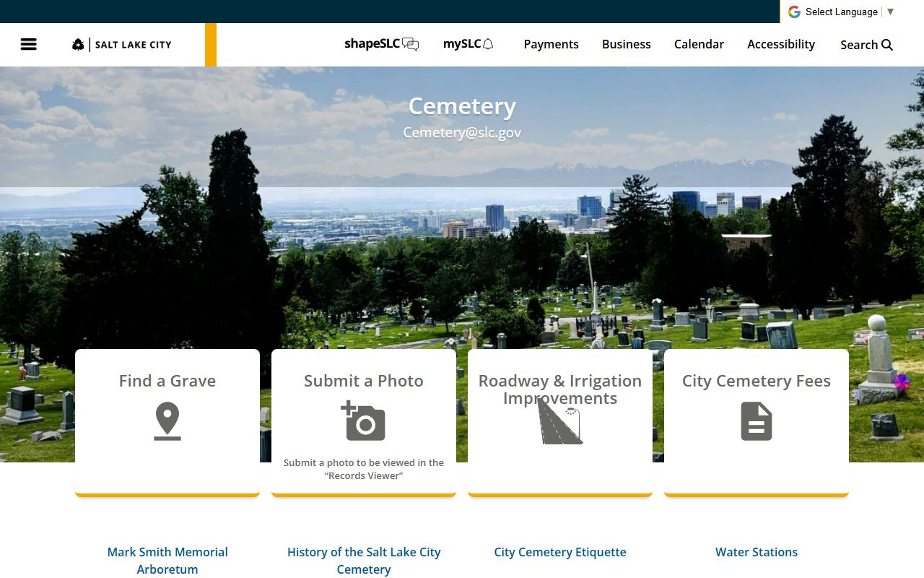The height and width of the screenshot is (578, 924).
Task: Click the mySLC bell icon
Action: click(488, 44)
